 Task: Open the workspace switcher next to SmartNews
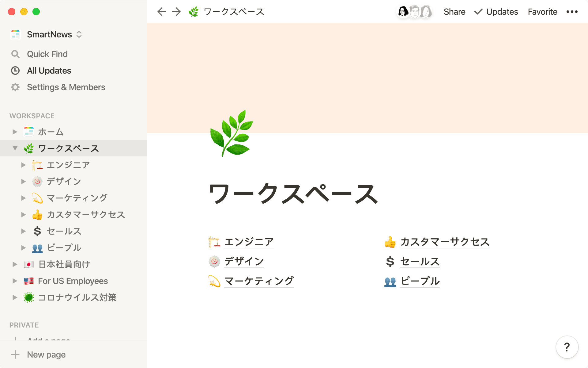[79, 34]
